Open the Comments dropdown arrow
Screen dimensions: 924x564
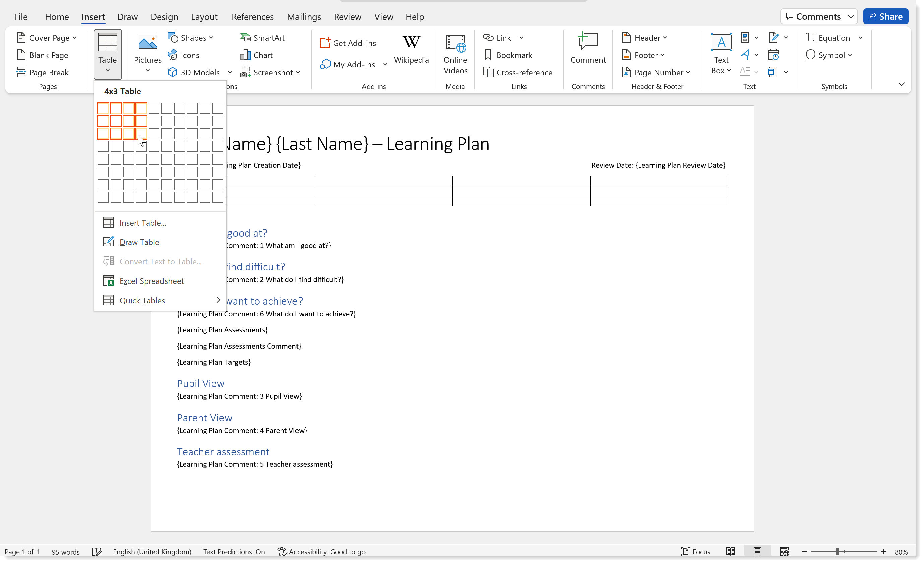click(851, 16)
